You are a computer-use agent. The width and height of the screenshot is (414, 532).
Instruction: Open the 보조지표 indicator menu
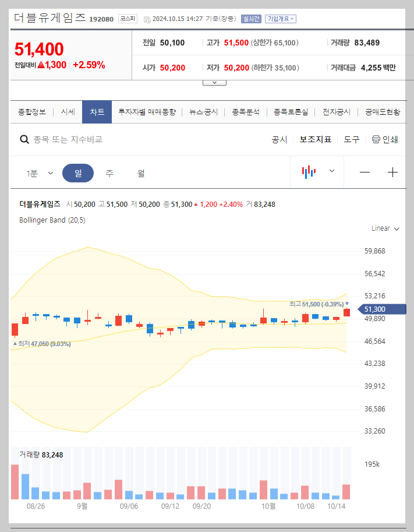[x=315, y=139]
